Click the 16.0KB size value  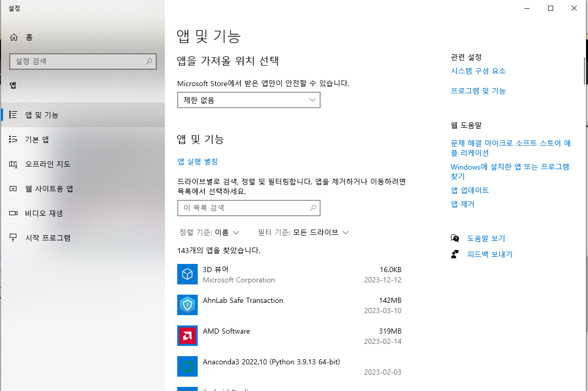point(390,270)
